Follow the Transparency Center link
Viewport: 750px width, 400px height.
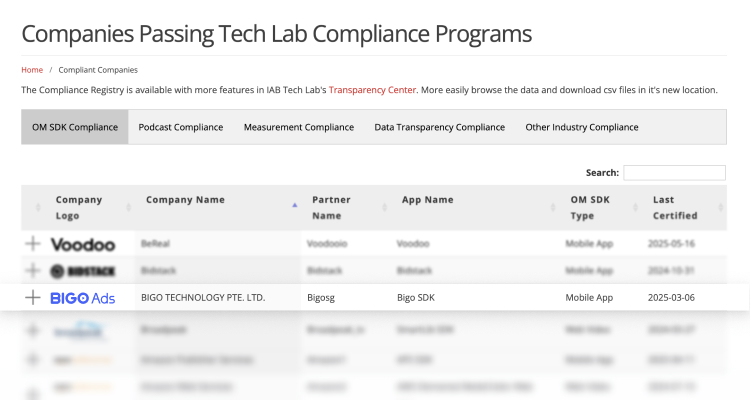tap(372, 89)
